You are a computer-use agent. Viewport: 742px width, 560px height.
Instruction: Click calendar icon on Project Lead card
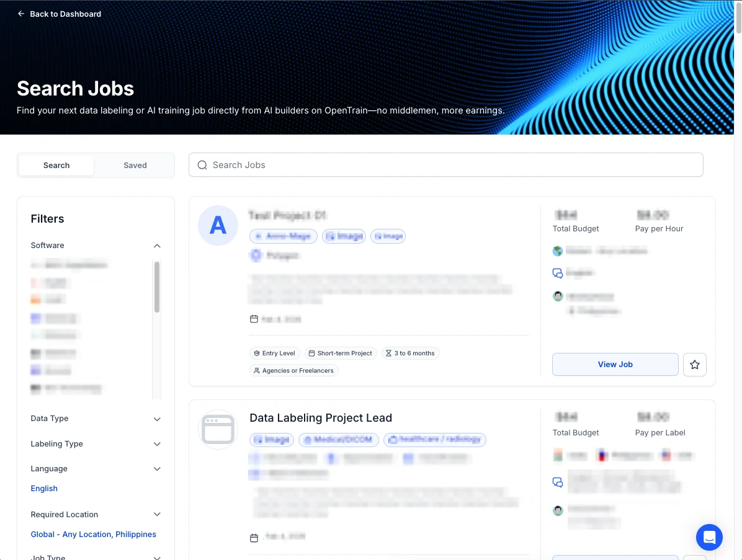click(254, 538)
